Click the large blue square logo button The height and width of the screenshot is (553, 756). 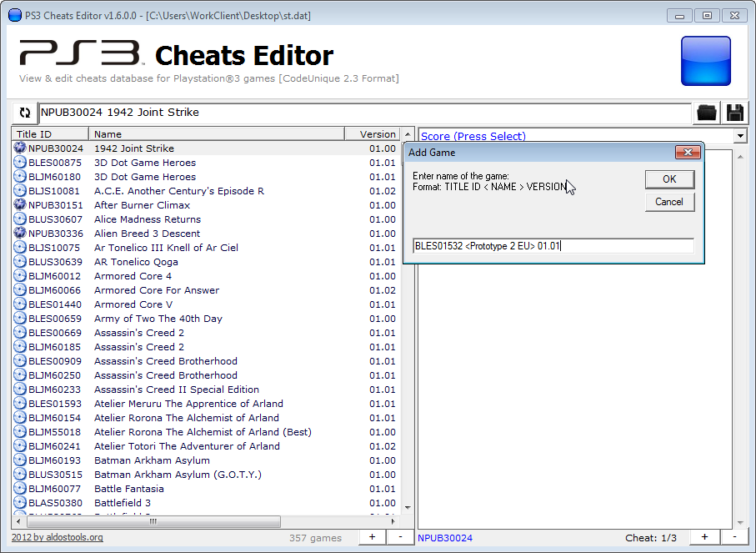coord(705,60)
